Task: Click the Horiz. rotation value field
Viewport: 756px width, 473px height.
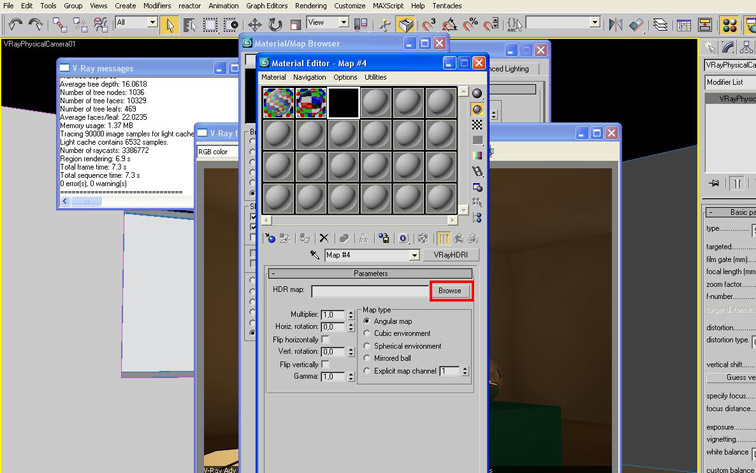Action: coord(333,327)
